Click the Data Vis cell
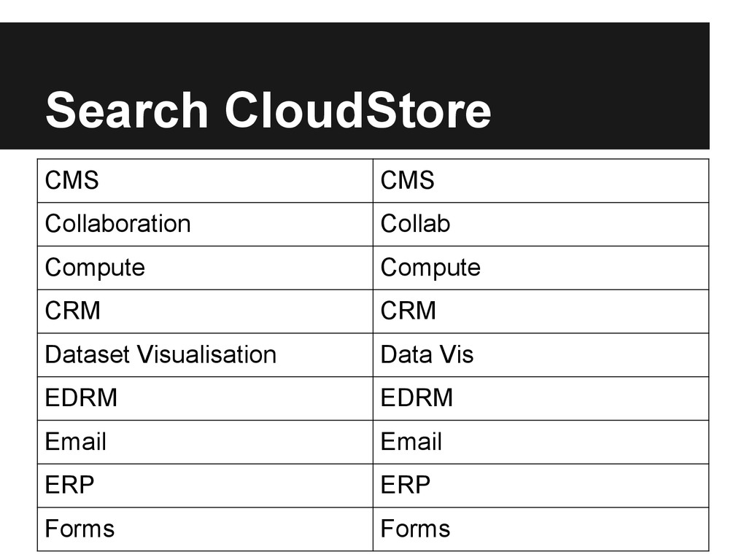 pos(541,355)
